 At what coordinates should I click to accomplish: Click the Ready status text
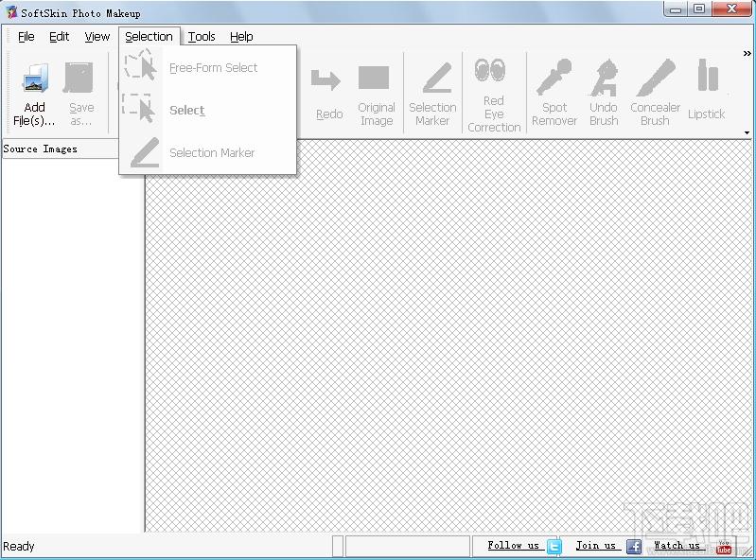(x=19, y=547)
